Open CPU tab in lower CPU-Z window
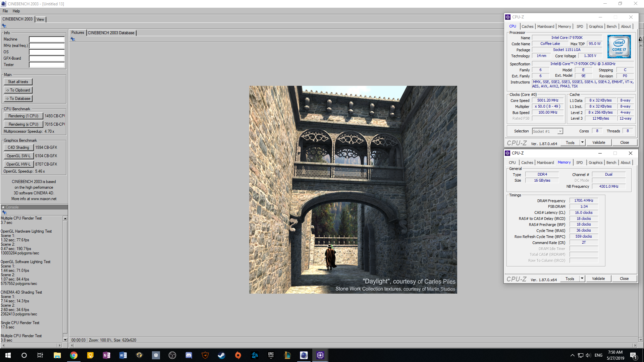 pyautogui.click(x=512, y=163)
